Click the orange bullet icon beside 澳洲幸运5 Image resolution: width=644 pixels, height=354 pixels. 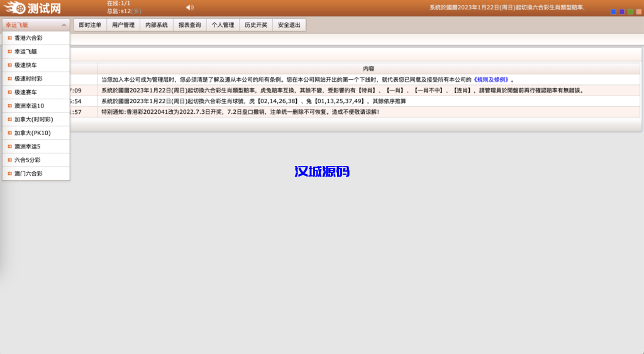(9, 147)
